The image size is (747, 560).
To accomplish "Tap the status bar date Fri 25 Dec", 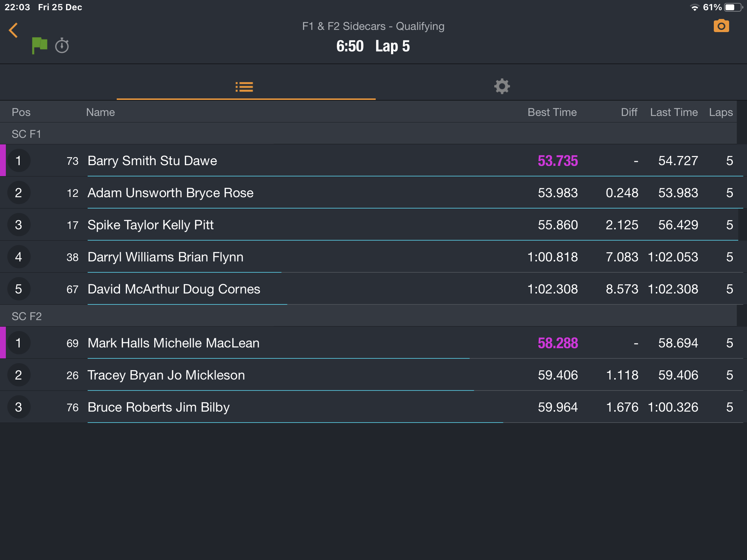I will 60,7.
